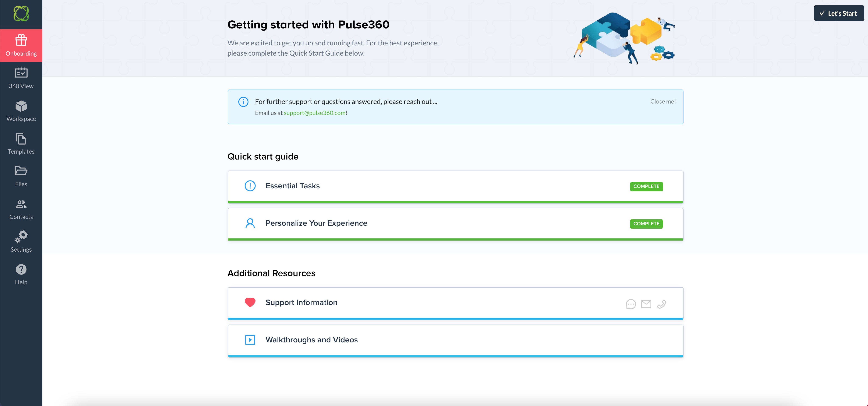Expand Walkthroughs and Videos panel

coord(311,340)
